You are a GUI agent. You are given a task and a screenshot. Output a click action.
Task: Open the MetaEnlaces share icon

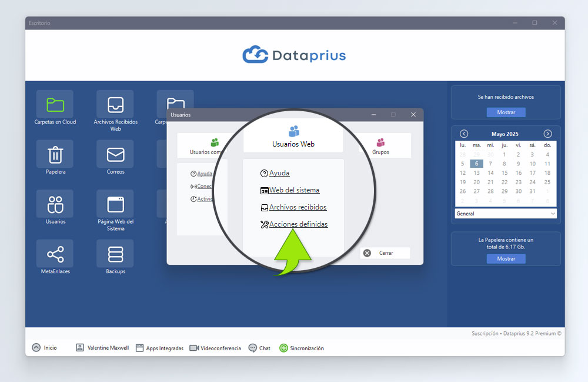(x=55, y=254)
